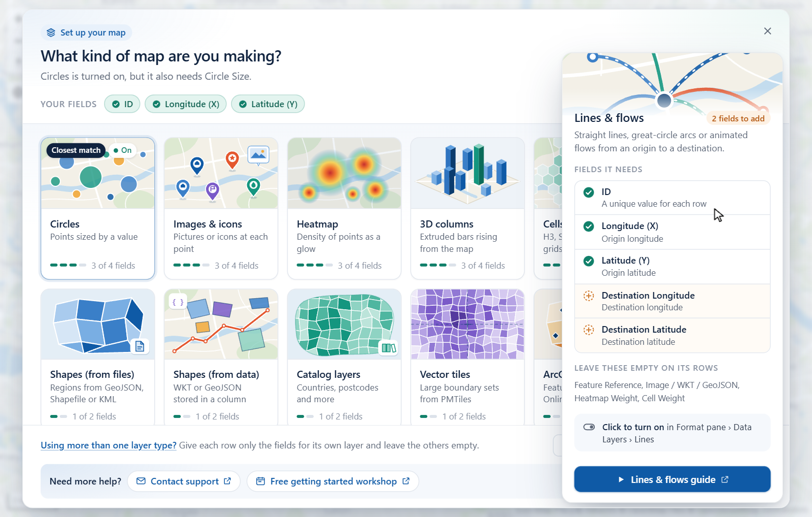
Task: Click the add-field icon next to Destination Longitude
Action: [x=589, y=296]
